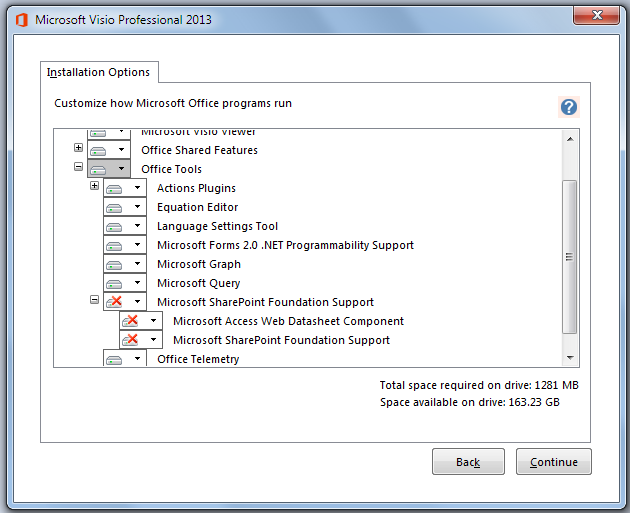Click the drive icon for Microsoft Graph
Screen dimensions: 630x513
coord(114,265)
